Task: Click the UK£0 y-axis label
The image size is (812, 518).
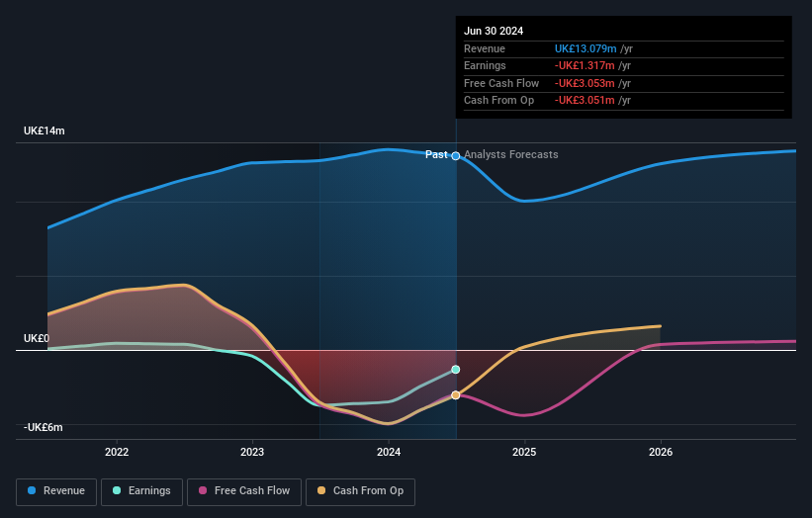Action: pos(37,338)
